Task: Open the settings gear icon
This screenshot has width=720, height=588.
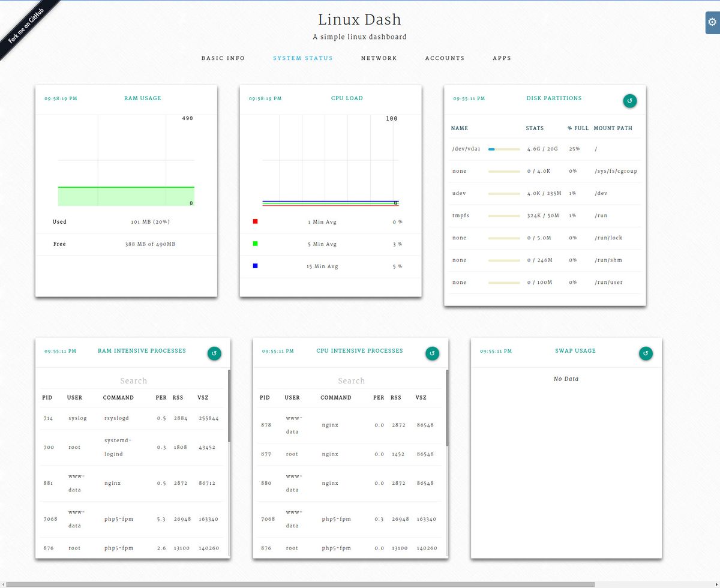Action: click(712, 22)
